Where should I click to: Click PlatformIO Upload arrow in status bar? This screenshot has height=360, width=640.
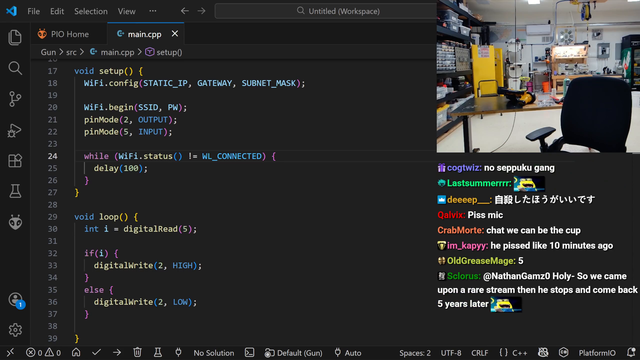pos(117,353)
